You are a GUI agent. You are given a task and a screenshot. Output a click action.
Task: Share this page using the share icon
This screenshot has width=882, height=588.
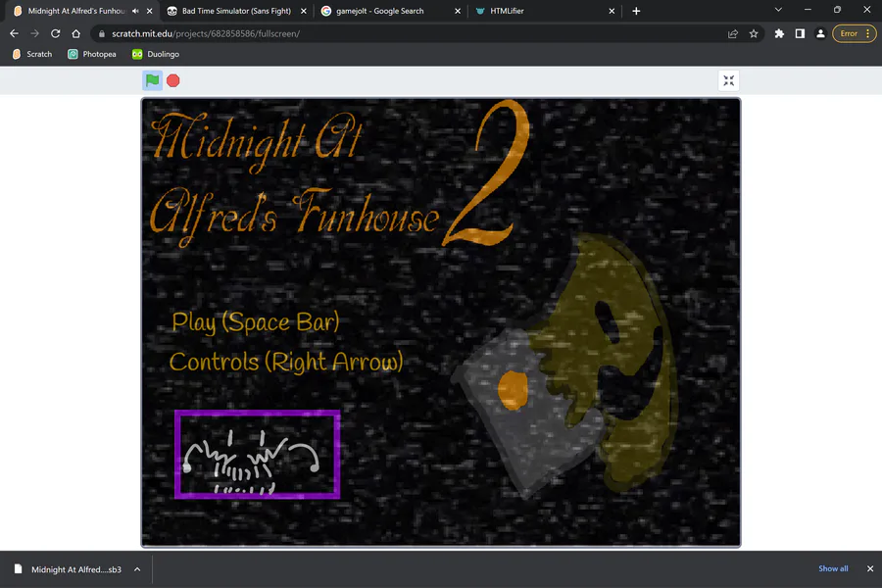tap(732, 33)
